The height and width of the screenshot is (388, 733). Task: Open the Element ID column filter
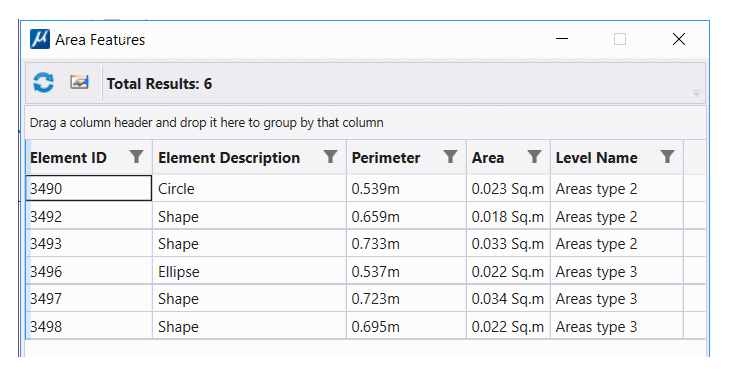coord(137,157)
